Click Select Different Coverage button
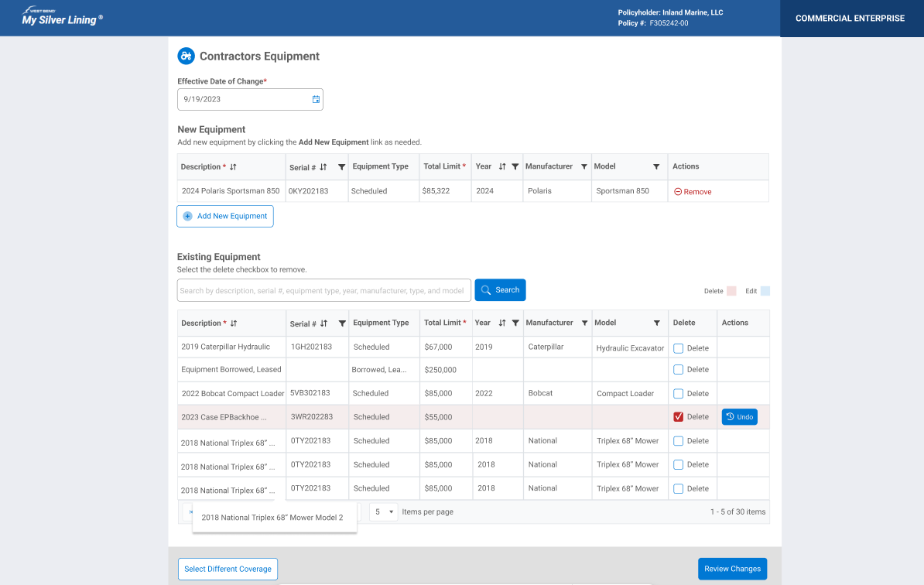Image resolution: width=924 pixels, height=585 pixels. click(228, 569)
